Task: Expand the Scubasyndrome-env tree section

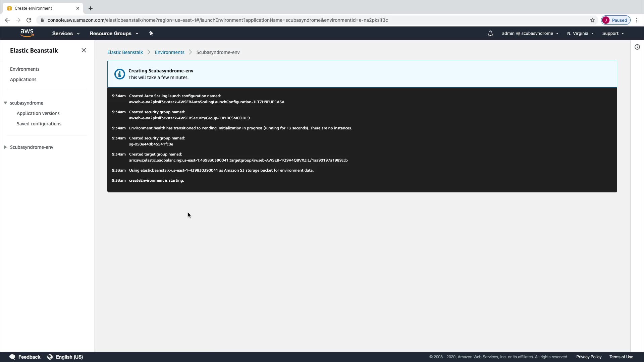Action: click(x=5, y=147)
